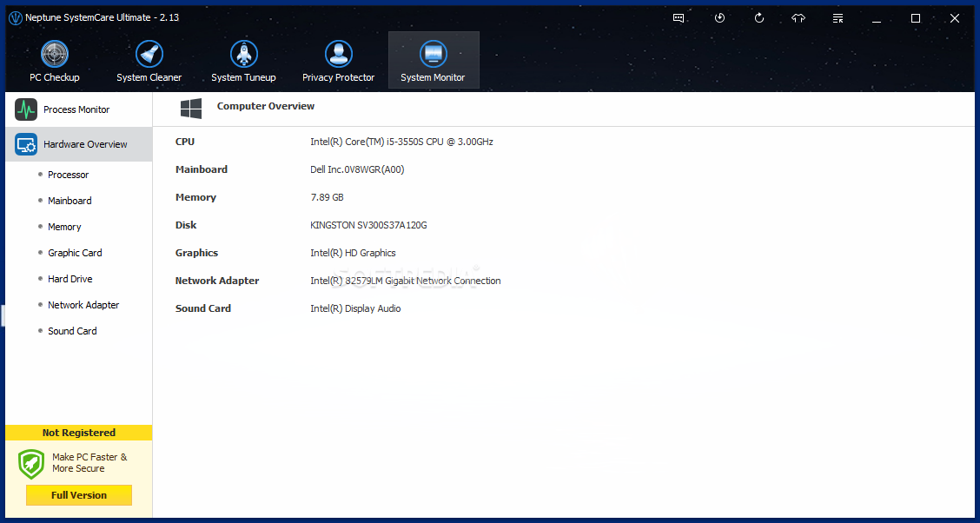This screenshot has width=980, height=523.
Task: Click 'Make PC Faster & More Secure' text
Action: [x=90, y=463]
